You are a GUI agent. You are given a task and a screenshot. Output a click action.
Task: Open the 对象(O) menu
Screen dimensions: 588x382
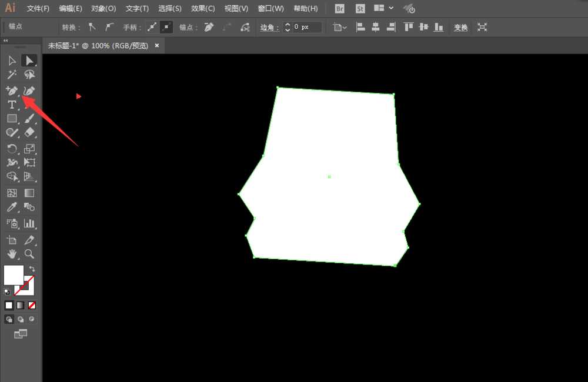[x=103, y=8]
